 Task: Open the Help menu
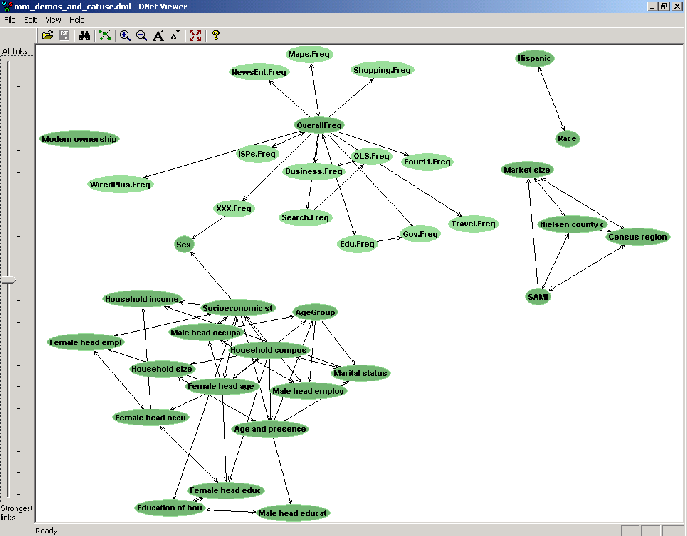[x=77, y=20]
